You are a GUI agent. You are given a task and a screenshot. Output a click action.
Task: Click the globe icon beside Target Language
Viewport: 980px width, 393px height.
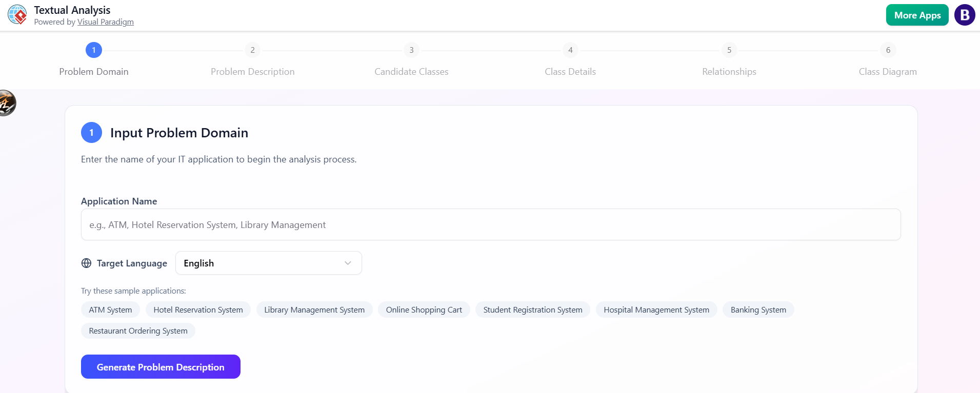tap(86, 263)
